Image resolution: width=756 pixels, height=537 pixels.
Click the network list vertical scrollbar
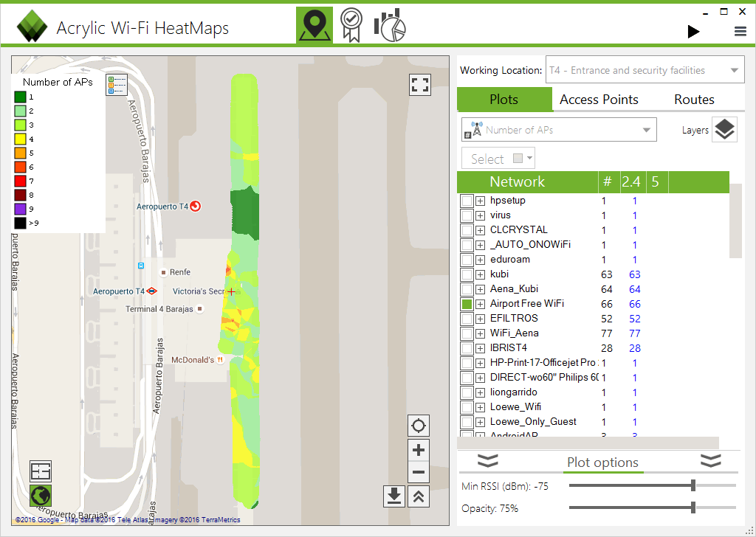point(735,221)
